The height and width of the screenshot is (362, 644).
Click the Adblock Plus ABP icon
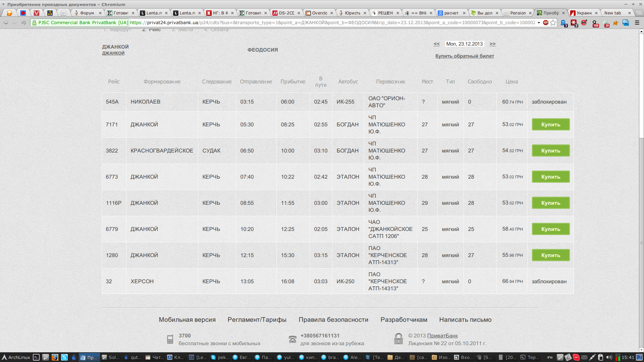click(x=546, y=23)
